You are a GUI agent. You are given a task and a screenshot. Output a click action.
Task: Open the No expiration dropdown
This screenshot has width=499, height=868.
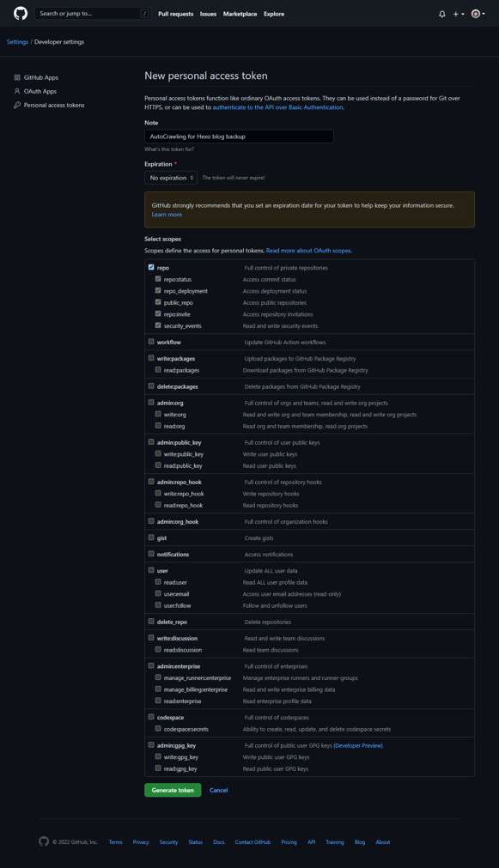[171, 178]
